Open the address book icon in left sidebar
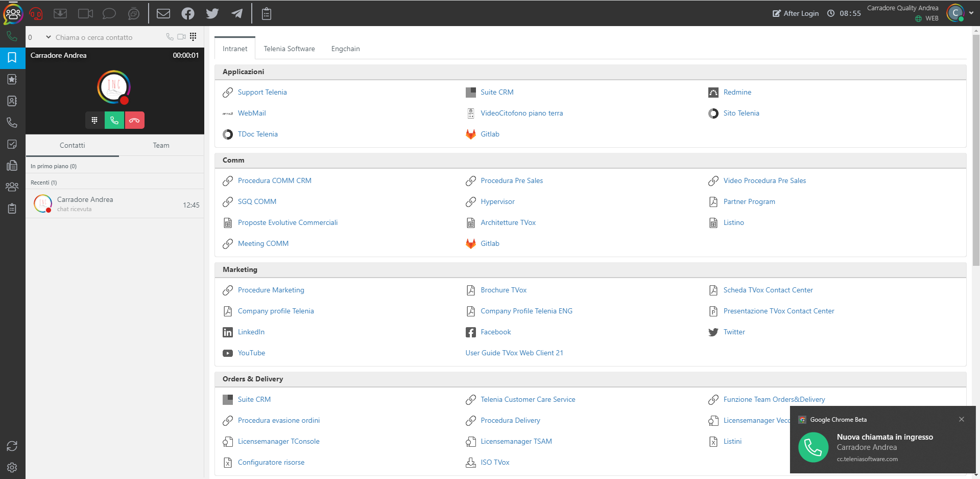This screenshot has width=980, height=479. [x=12, y=101]
